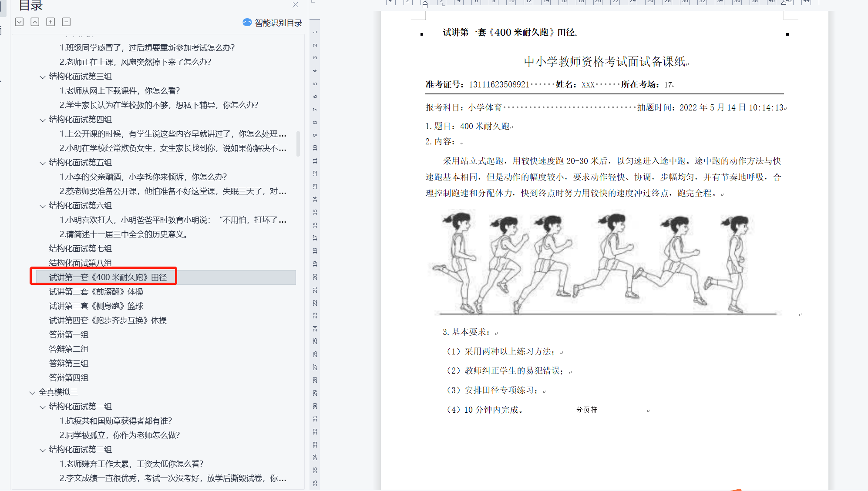Click the right indent marker on the ruler
868x491 pixels.
click(784, 3)
